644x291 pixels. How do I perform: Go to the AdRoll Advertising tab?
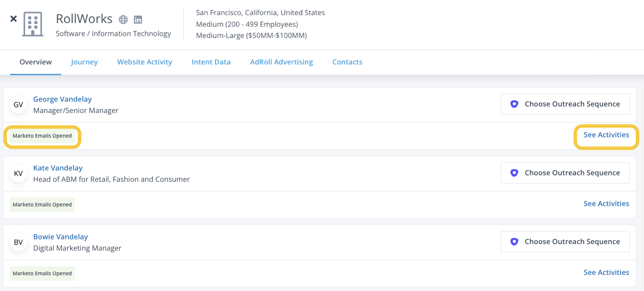(x=281, y=62)
